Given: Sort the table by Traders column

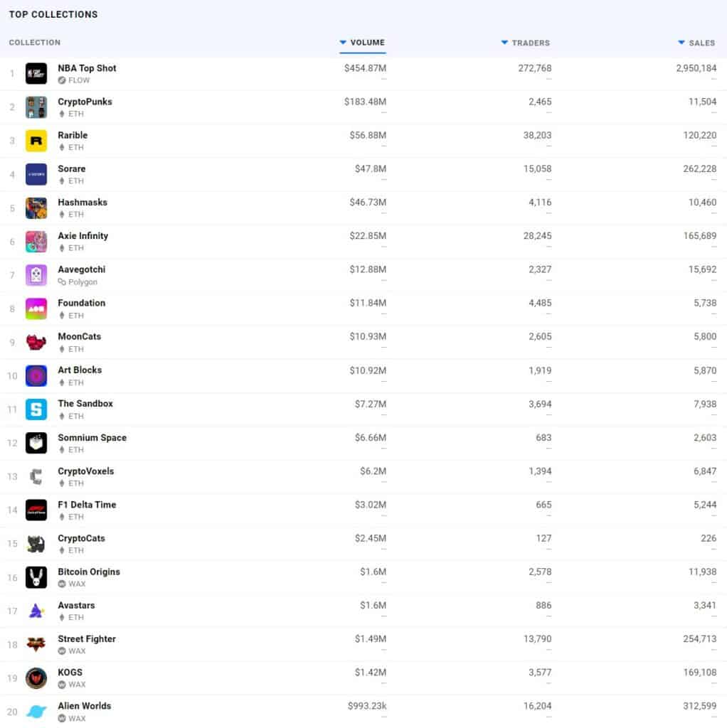Looking at the screenshot, I should click(526, 43).
